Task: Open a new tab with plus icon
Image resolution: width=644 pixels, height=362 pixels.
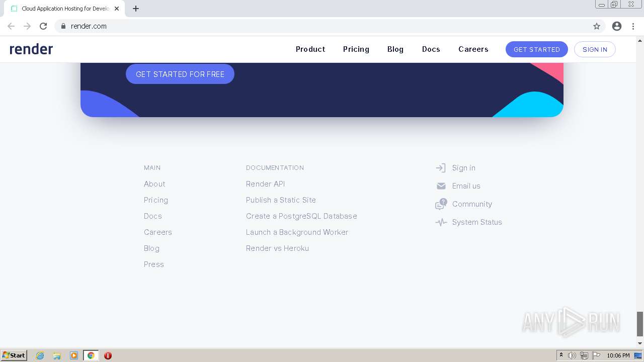Action: tap(136, 9)
